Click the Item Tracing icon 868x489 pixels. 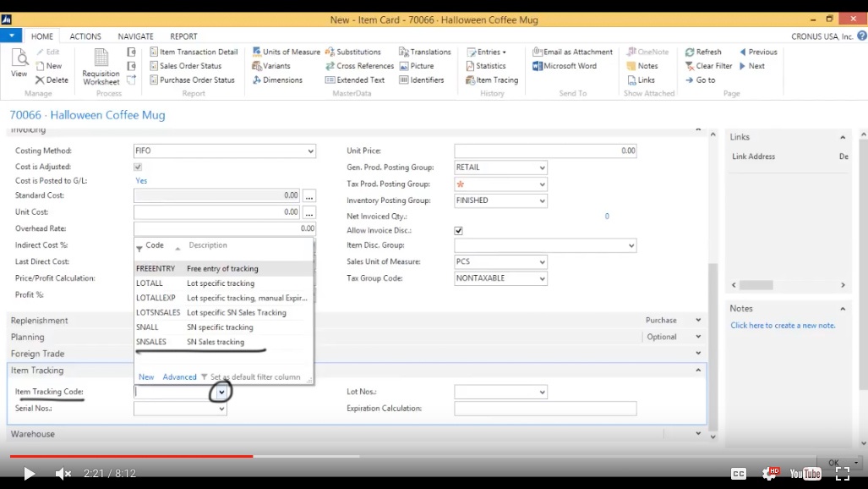(471, 80)
